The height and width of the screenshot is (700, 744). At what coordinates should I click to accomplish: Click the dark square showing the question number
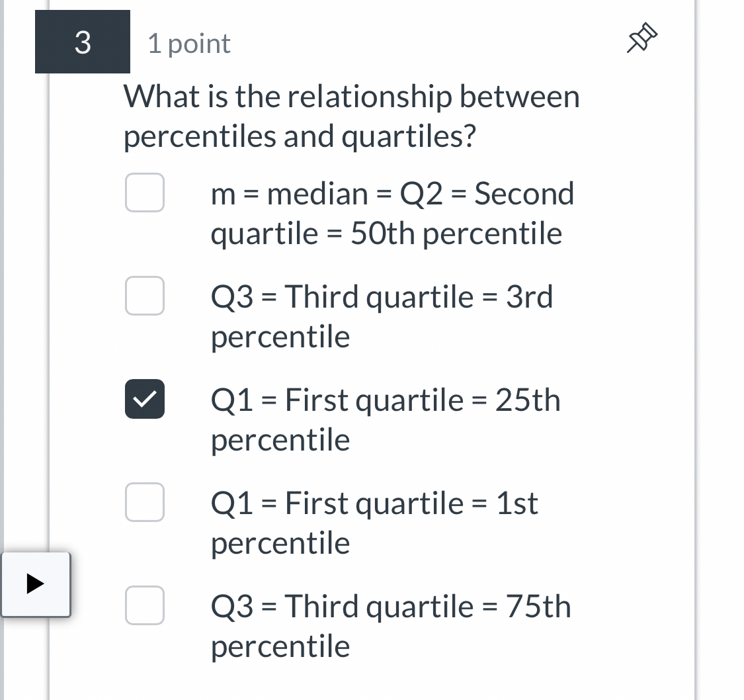pos(82,42)
